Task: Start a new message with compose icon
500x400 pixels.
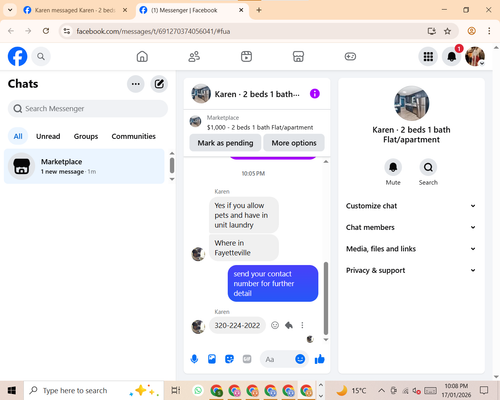Action: pyautogui.click(x=159, y=84)
